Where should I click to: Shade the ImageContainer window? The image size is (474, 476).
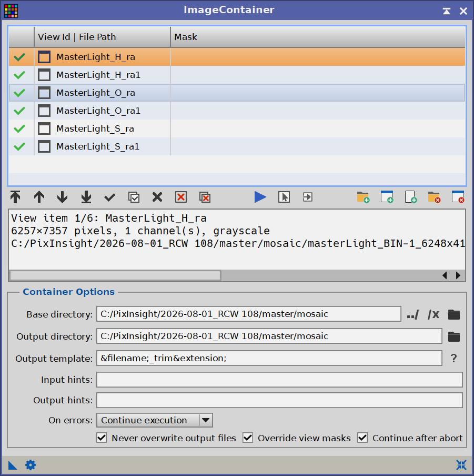point(447,11)
